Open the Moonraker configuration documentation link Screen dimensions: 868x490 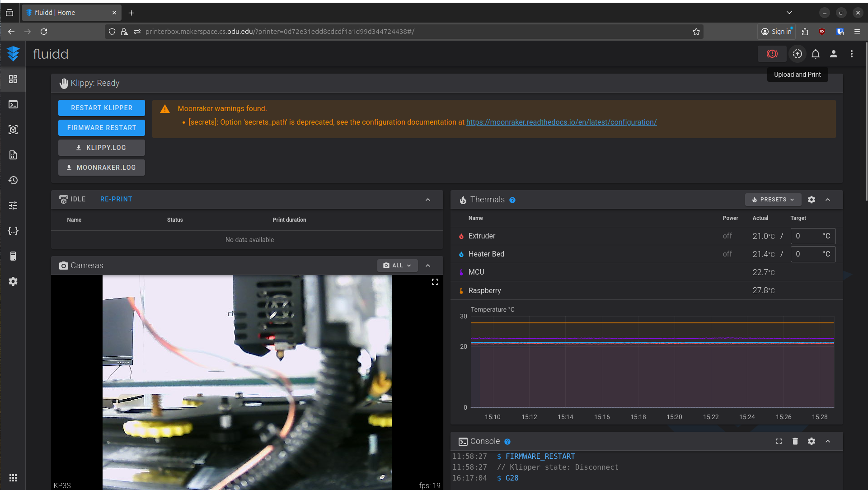pos(561,122)
